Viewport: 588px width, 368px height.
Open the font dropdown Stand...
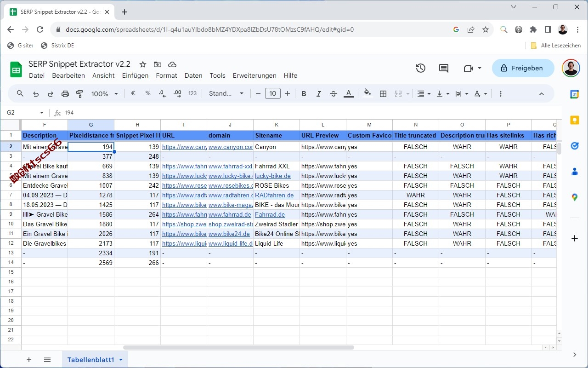point(226,93)
